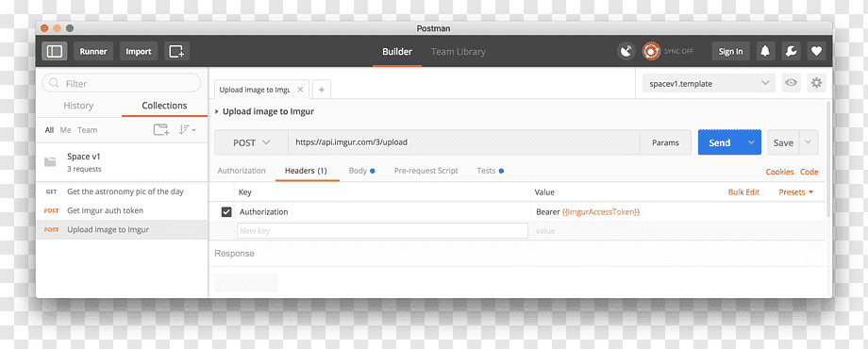Viewport: 868px width, 349px height.
Task: Click the orange sync status icon
Action: click(651, 52)
